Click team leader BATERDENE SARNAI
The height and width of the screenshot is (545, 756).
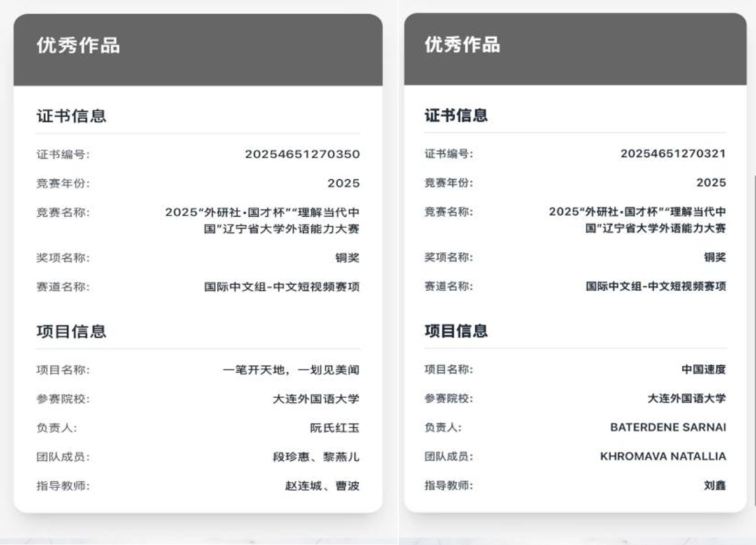point(668,427)
